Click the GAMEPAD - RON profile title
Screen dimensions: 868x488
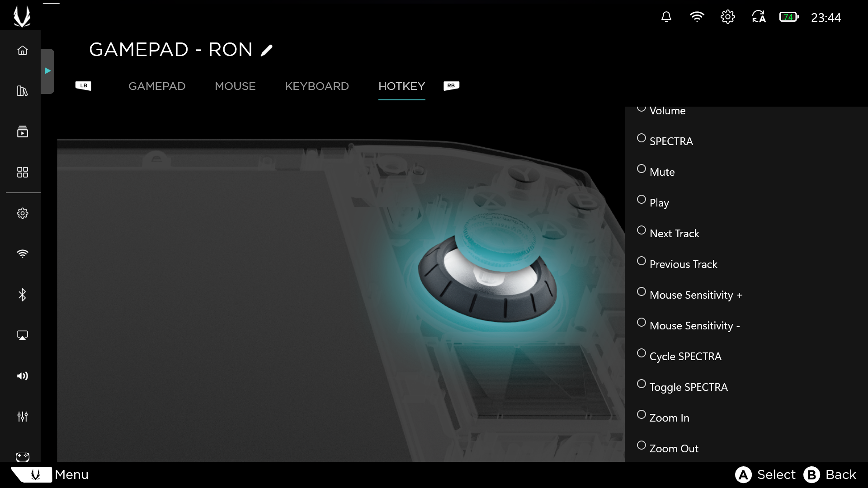click(170, 50)
